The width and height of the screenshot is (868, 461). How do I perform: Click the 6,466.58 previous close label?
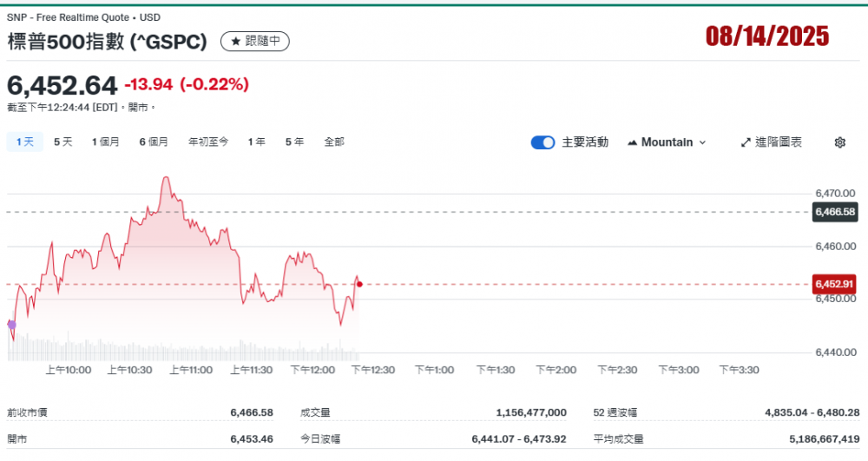(834, 212)
